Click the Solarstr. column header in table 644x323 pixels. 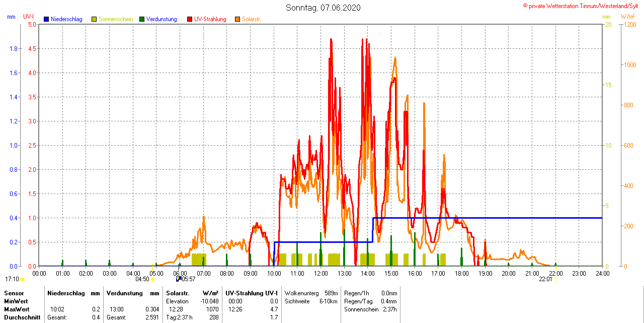(x=178, y=293)
